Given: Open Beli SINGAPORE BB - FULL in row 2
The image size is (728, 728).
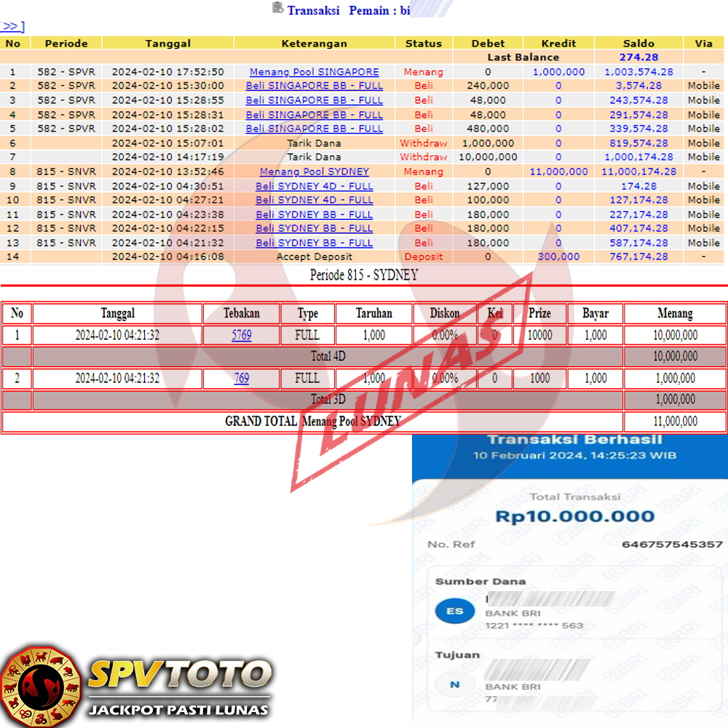Looking at the screenshot, I should [x=314, y=86].
